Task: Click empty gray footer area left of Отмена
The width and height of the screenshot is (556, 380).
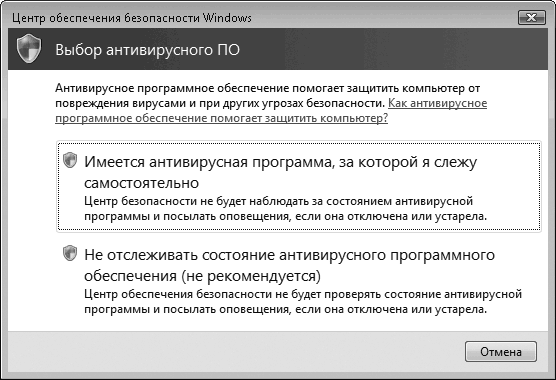Action: 234,352
